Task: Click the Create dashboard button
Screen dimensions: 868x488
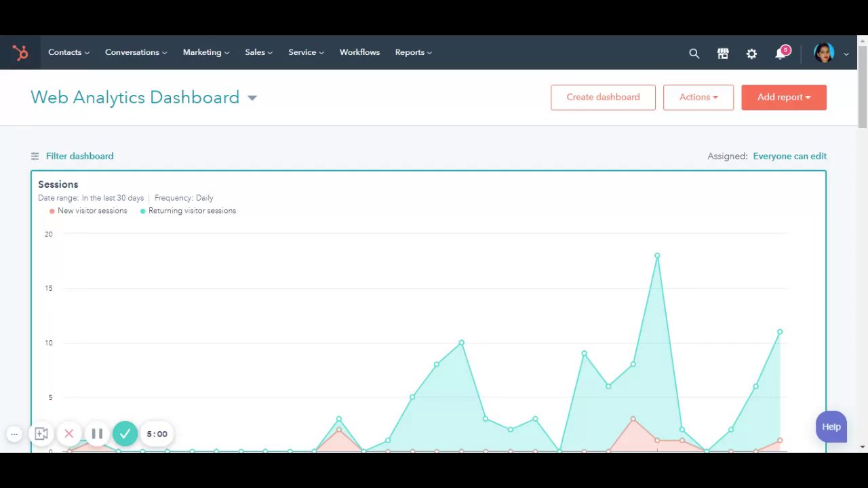Action: coord(603,97)
